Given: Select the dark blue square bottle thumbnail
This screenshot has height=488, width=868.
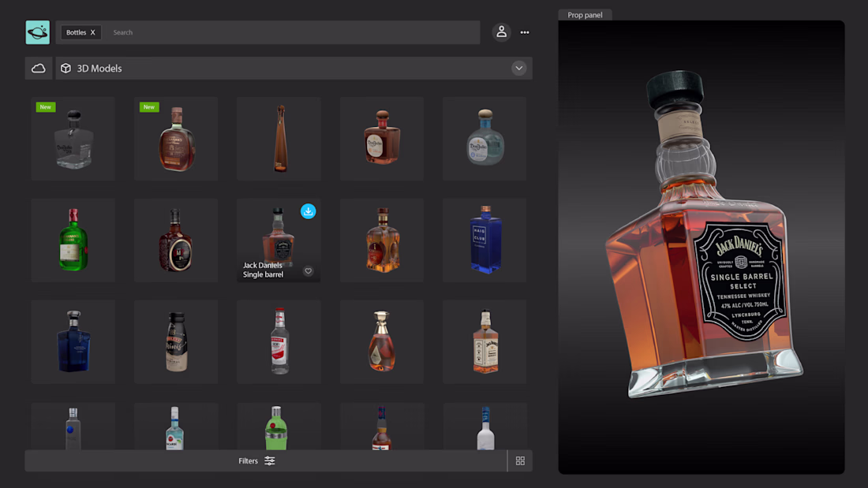Looking at the screenshot, I should (x=73, y=342).
